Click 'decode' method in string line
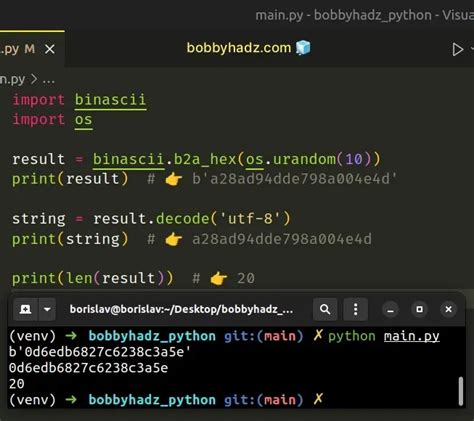 183,219
